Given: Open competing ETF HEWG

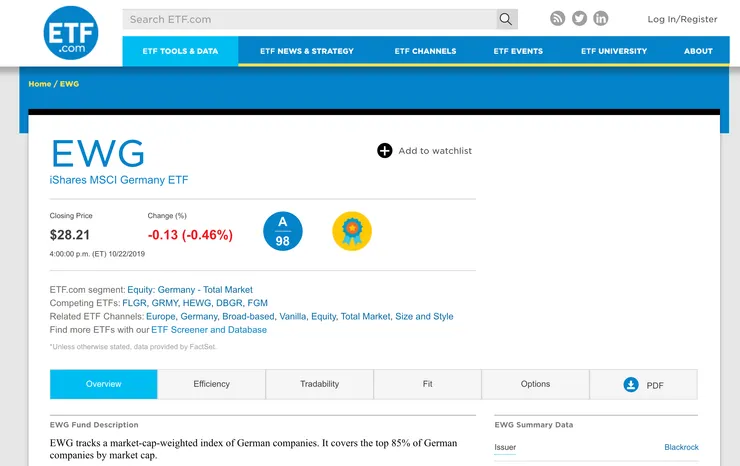Looking at the screenshot, I should 197,303.
